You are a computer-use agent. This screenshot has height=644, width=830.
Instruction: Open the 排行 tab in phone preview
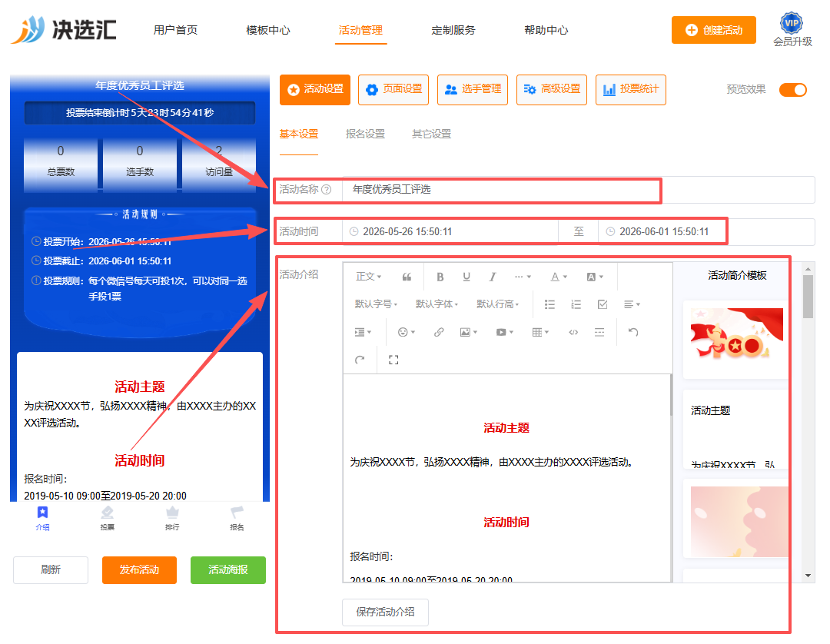(172, 518)
